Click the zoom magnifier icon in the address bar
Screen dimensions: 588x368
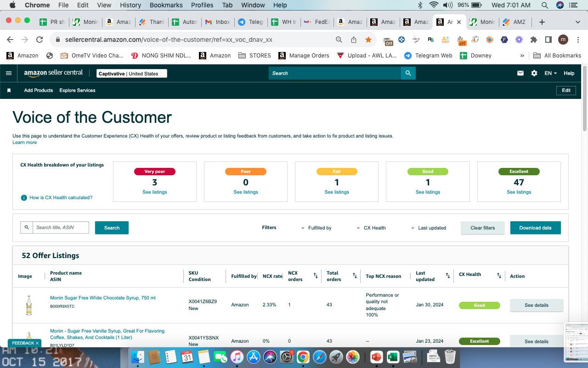(339, 40)
